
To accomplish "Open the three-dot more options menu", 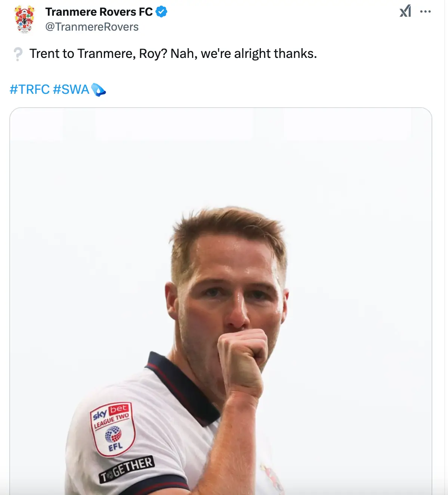I will [x=426, y=12].
